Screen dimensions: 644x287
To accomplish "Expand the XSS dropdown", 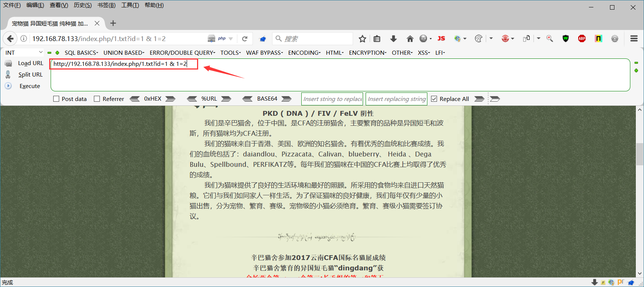I will pos(424,53).
